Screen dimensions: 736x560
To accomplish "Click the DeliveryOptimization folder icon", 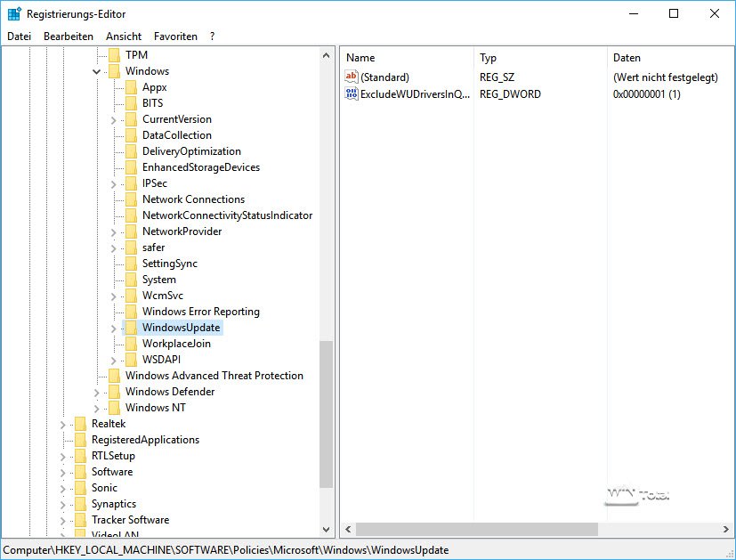I will [131, 151].
